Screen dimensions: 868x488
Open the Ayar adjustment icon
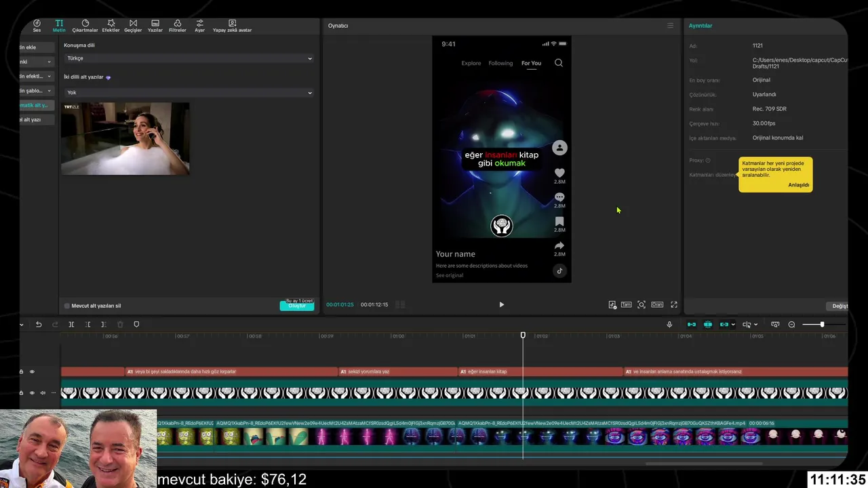coord(199,26)
